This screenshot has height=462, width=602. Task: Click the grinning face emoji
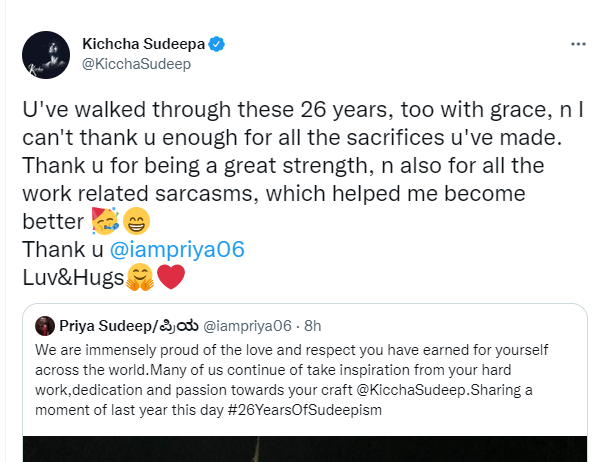(x=162, y=220)
